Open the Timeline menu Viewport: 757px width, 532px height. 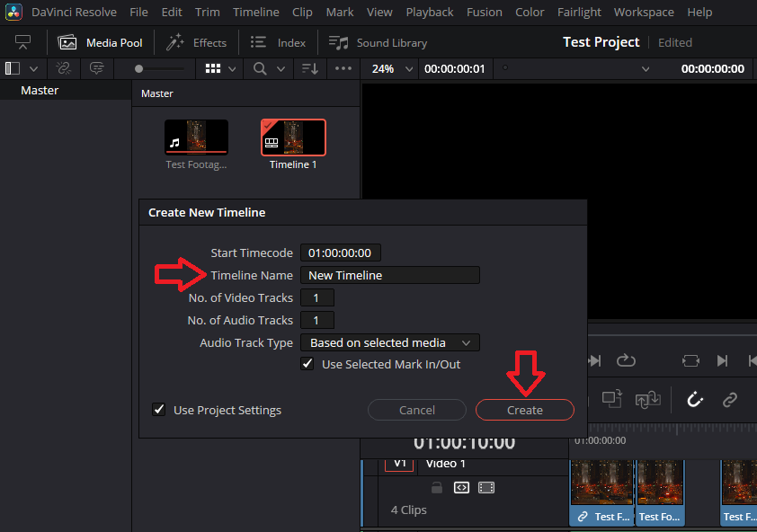click(255, 12)
